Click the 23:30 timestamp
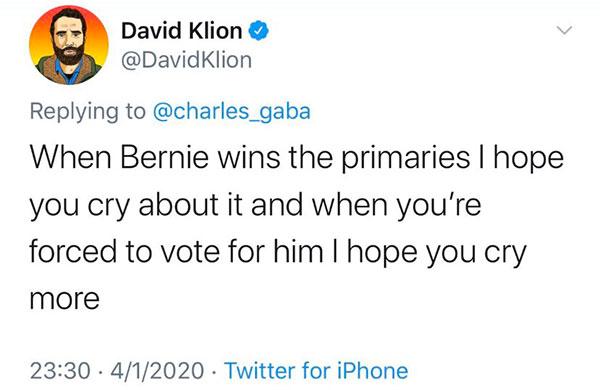This screenshot has width=600, height=390. (x=60, y=371)
